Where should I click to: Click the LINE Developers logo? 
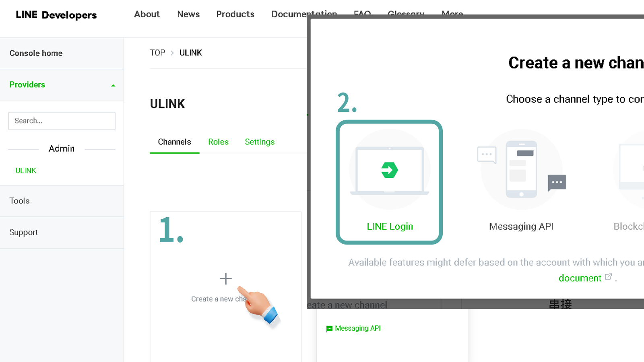coord(56,15)
